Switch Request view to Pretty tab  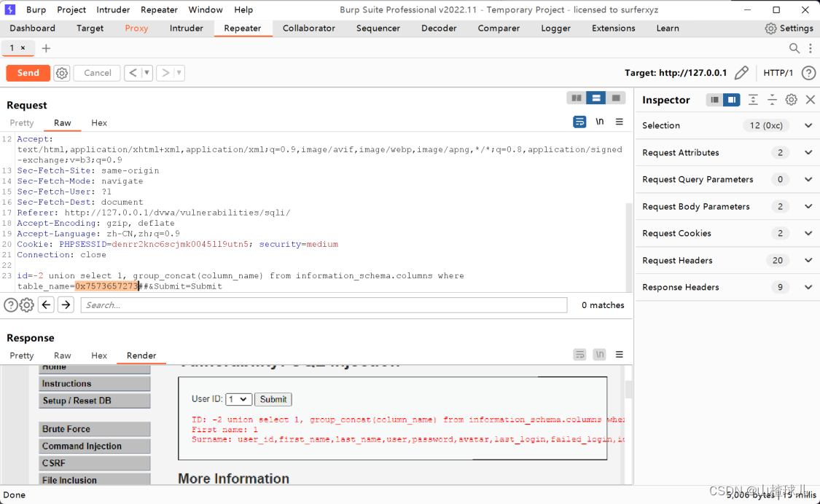[x=21, y=123]
